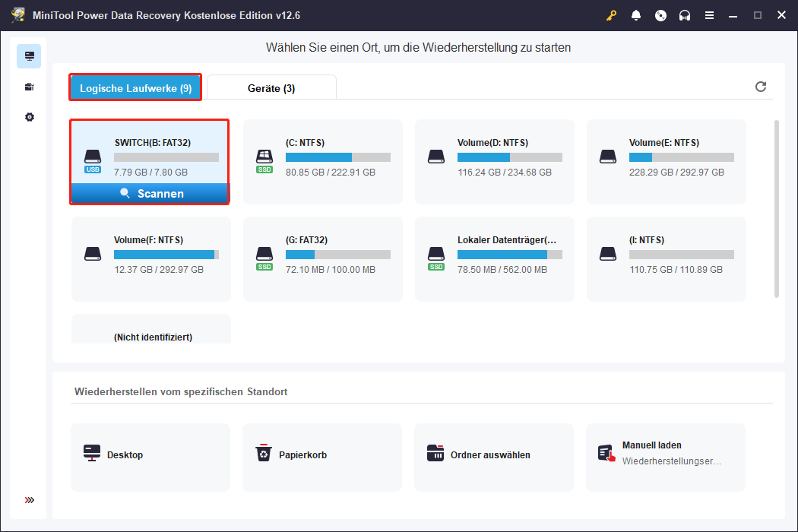Select the C: NTFS drive

coord(322,161)
